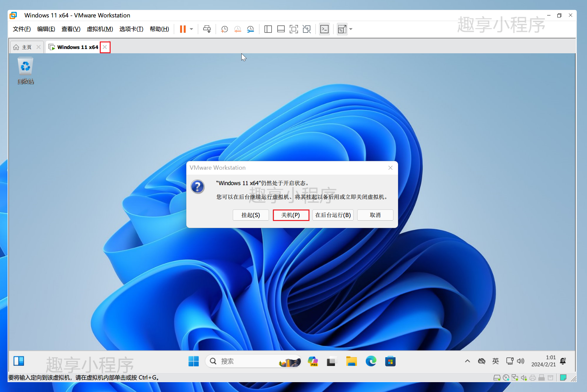587x392 pixels.
Task: Open Snapshot Manager wrench-clock icon
Action: [x=251, y=29]
